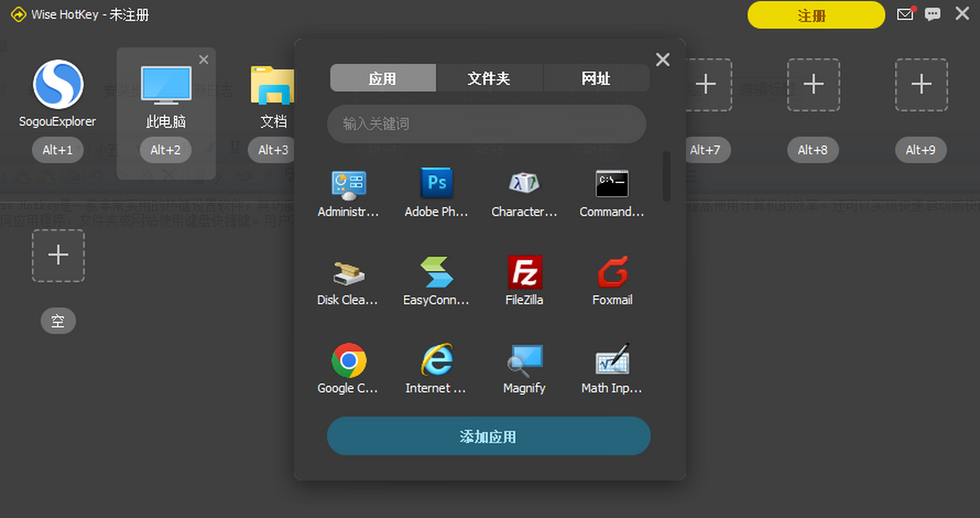Click the Alt+8 hotkey label

[813, 150]
